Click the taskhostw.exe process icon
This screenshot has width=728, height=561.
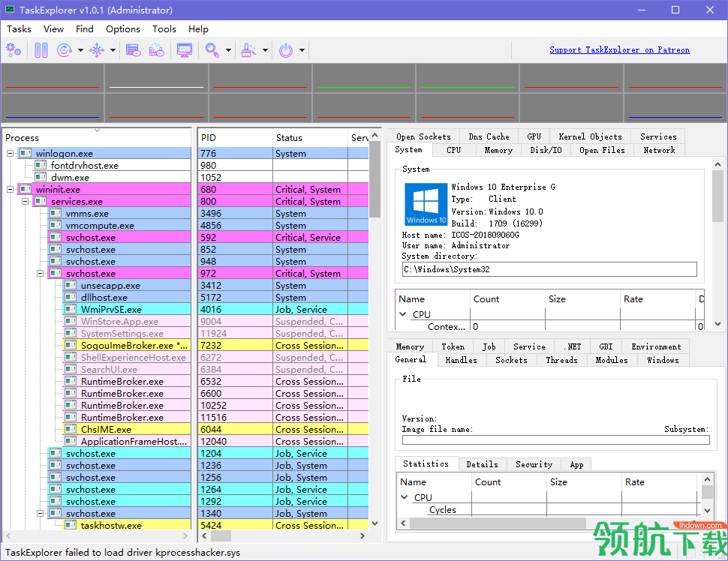pyautogui.click(x=71, y=525)
